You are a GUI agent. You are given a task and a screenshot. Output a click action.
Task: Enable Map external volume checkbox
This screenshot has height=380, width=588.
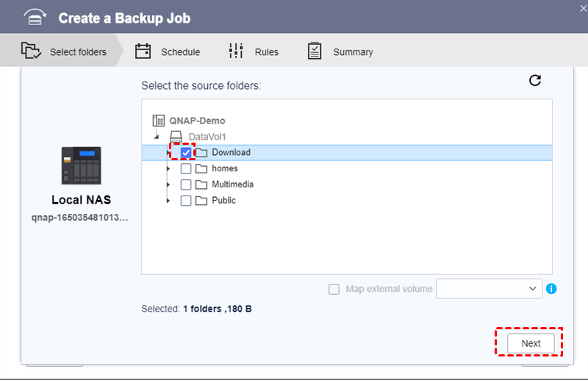pos(334,289)
